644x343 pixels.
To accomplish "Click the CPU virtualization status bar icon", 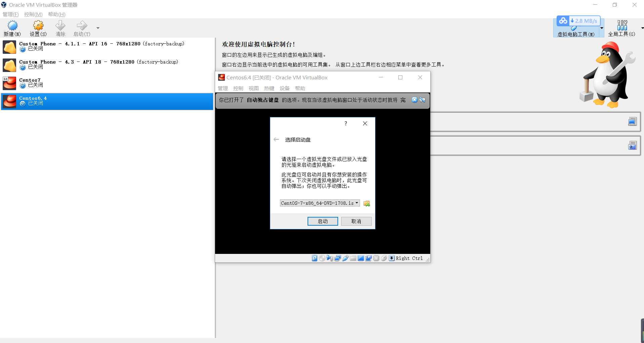I will [376, 258].
